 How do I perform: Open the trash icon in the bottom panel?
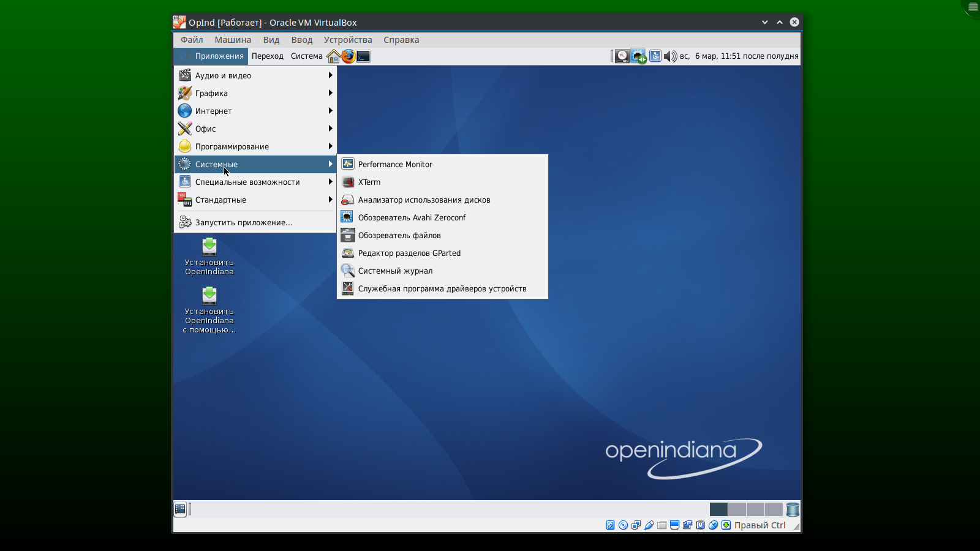tap(793, 509)
